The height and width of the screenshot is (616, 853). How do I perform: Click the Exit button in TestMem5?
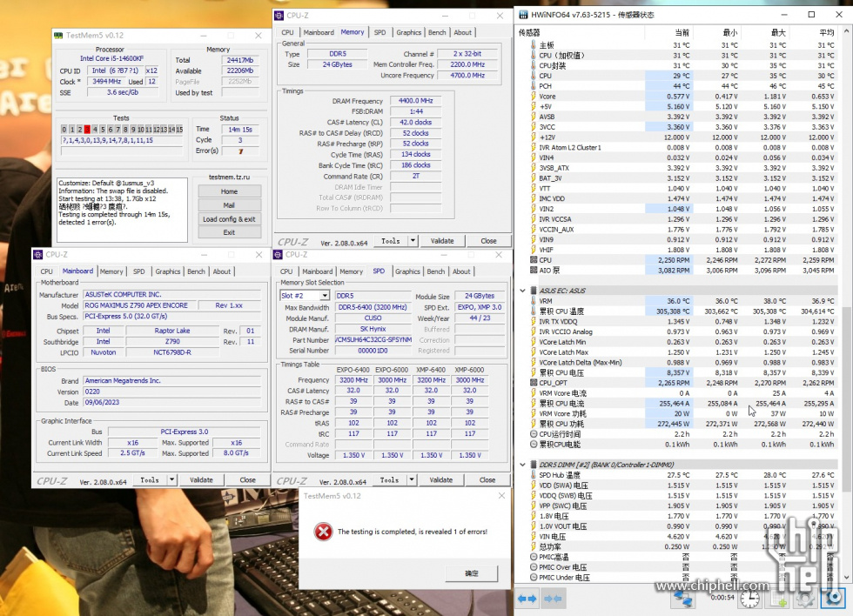tap(229, 232)
